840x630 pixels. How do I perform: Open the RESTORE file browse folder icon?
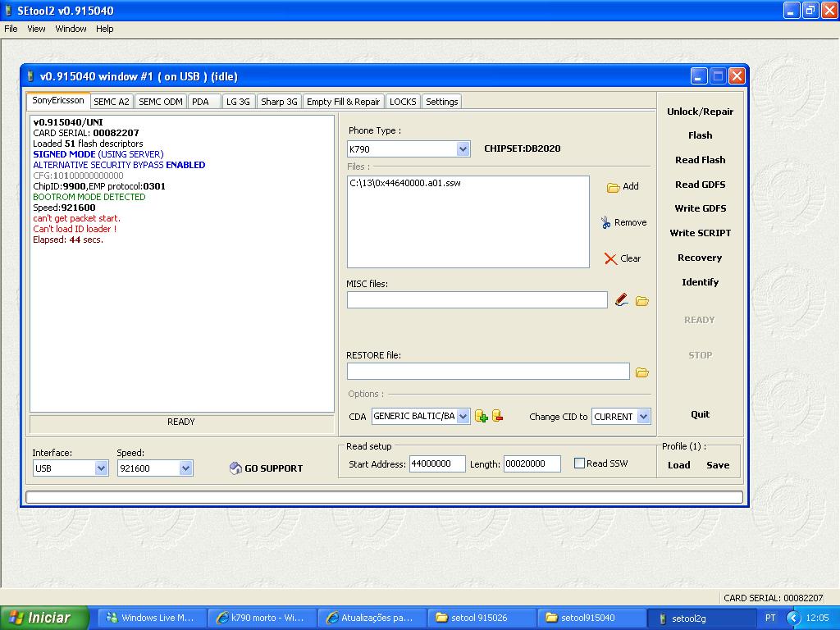click(x=641, y=372)
